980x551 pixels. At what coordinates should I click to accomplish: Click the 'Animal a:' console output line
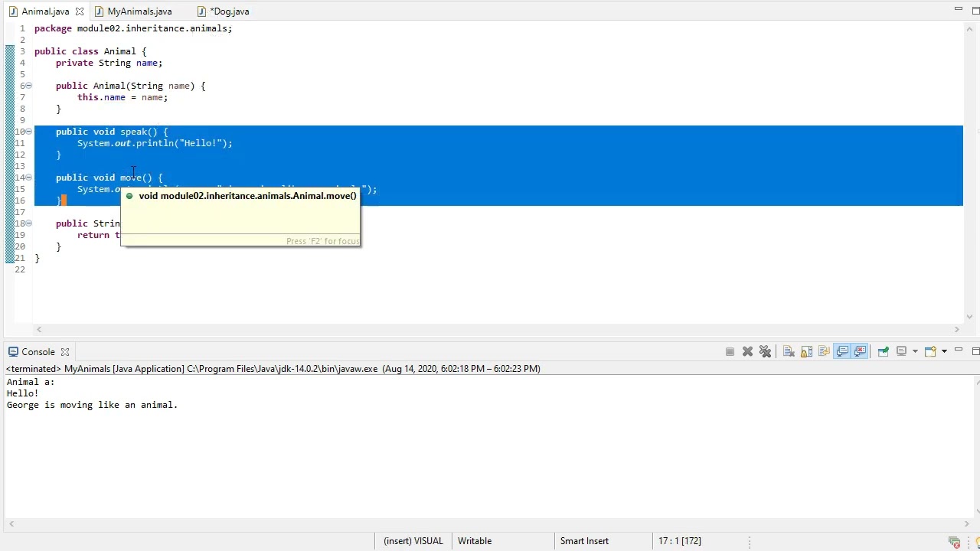(31, 382)
